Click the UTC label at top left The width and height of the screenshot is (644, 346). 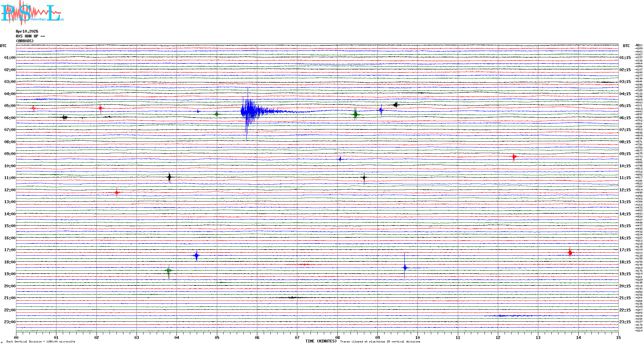(3, 46)
